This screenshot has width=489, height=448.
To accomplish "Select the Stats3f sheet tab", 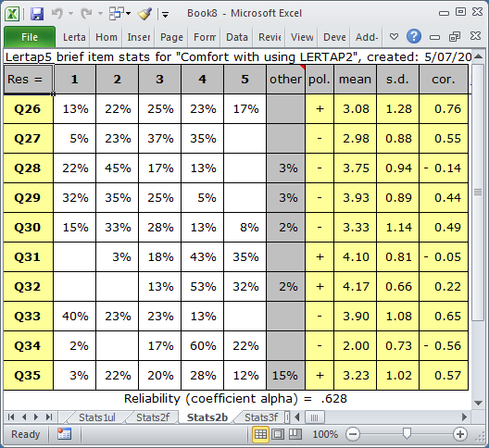I will tap(261, 417).
